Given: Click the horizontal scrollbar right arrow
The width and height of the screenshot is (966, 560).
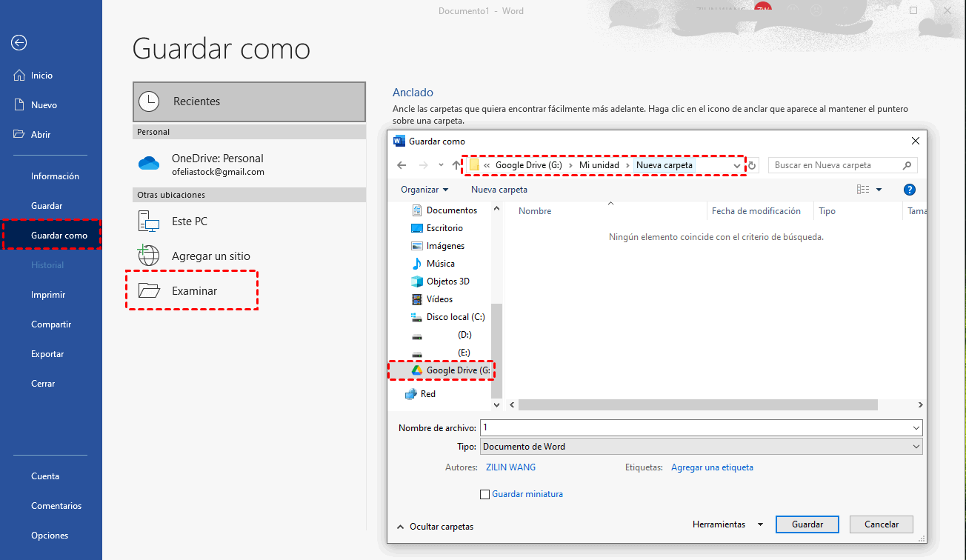Looking at the screenshot, I should pyautogui.click(x=921, y=405).
